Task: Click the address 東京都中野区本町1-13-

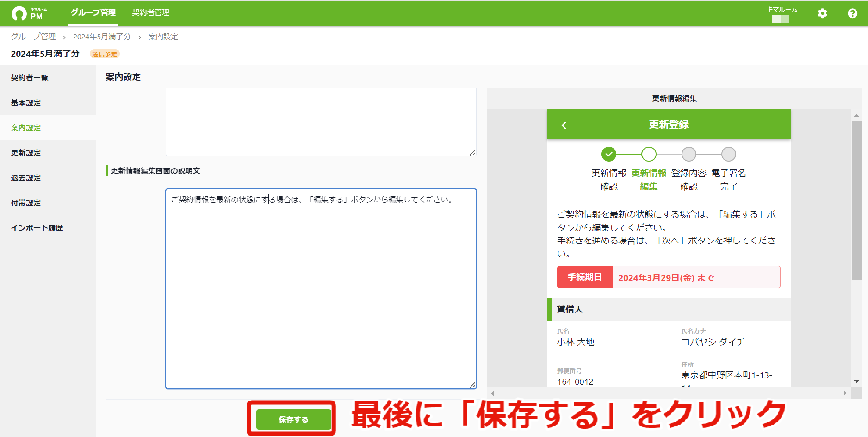Action: tap(726, 375)
